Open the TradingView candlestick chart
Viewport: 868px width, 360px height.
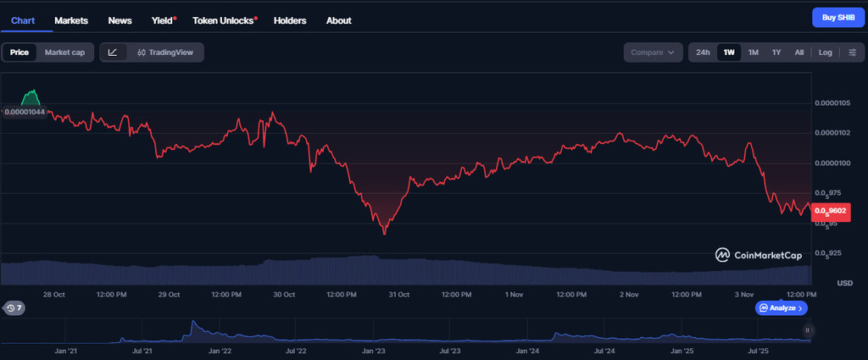(x=164, y=53)
